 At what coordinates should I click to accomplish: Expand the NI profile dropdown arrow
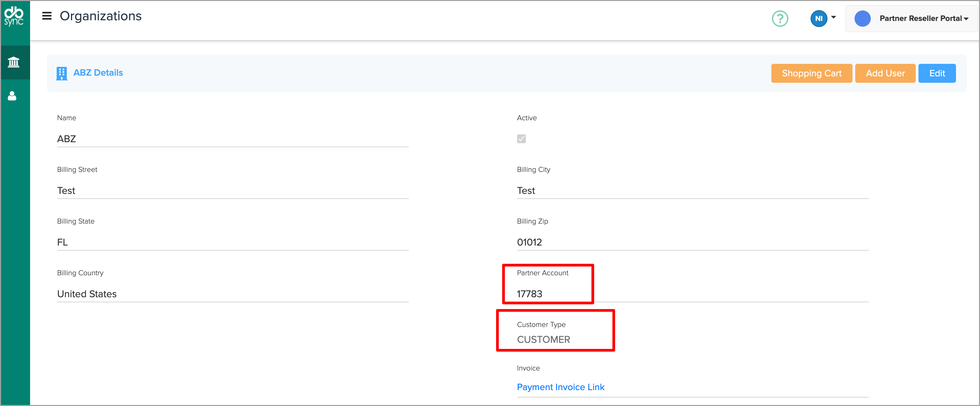click(833, 17)
